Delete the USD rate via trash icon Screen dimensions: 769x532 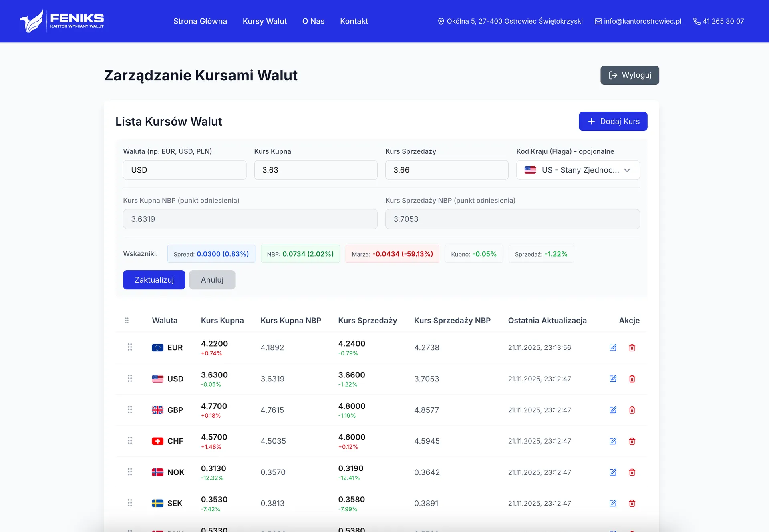[x=632, y=379]
